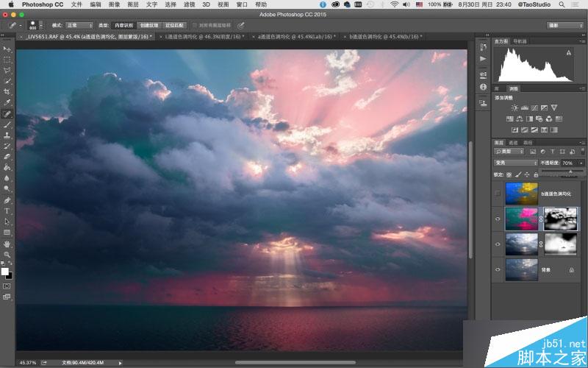588x368 pixels.
Task: Click the foreground color swatch
Action: [x=4, y=272]
